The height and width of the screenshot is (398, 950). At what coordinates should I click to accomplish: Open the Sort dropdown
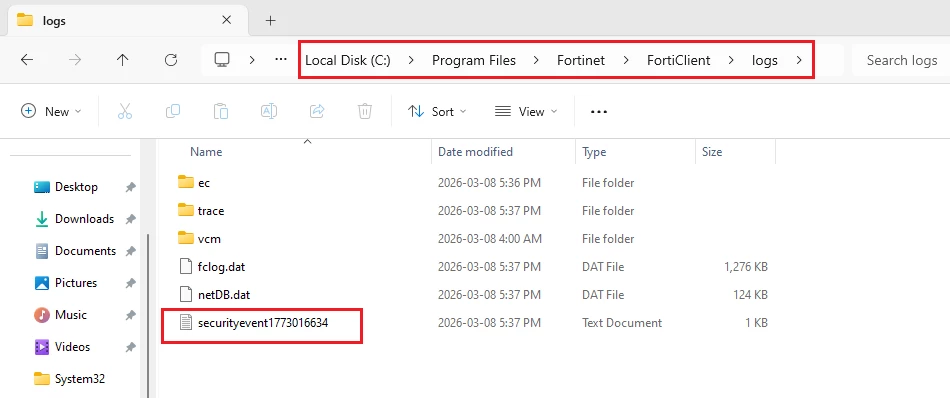click(437, 111)
